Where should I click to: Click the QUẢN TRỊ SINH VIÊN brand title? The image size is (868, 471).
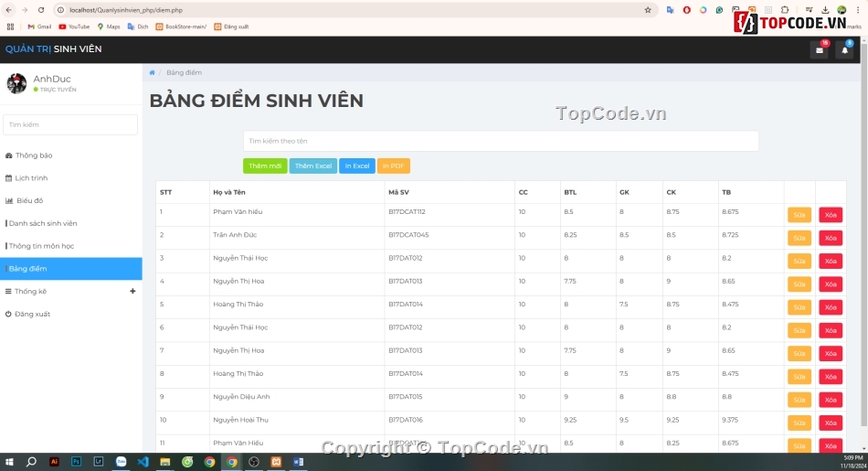tap(54, 49)
